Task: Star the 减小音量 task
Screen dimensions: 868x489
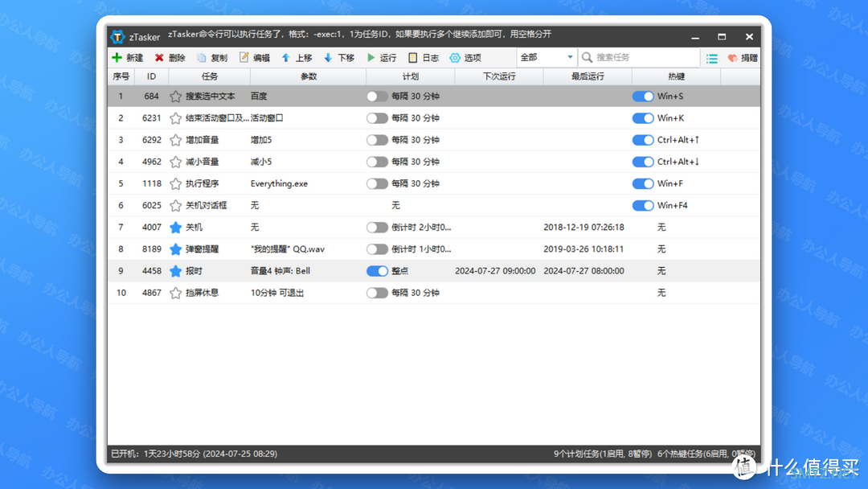Action: pyautogui.click(x=175, y=162)
